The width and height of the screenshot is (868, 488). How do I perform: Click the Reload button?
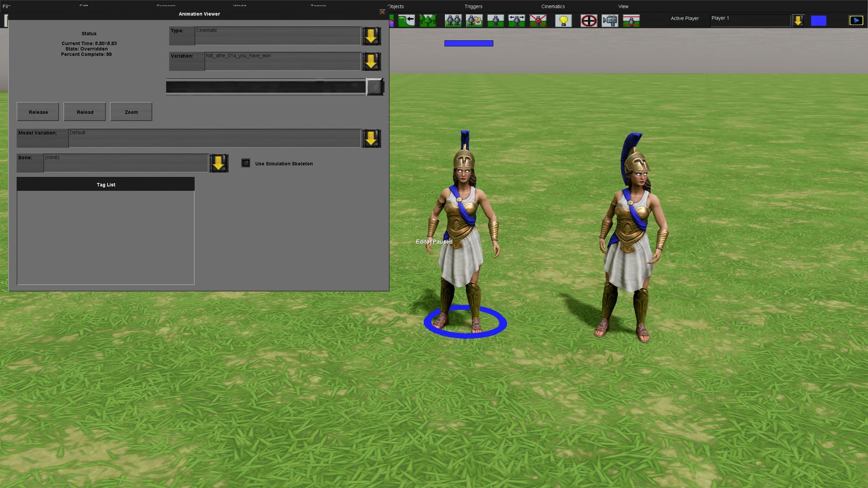(85, 112)
